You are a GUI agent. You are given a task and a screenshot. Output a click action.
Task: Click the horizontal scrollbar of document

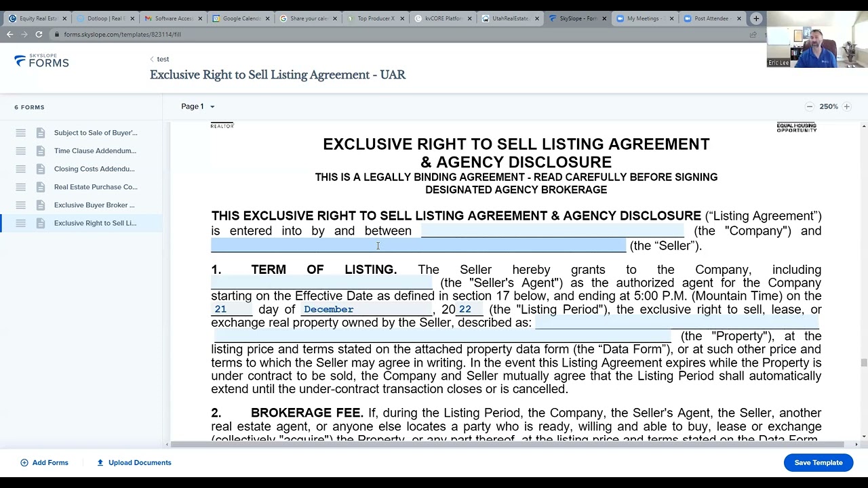click(x=507, y=445)
